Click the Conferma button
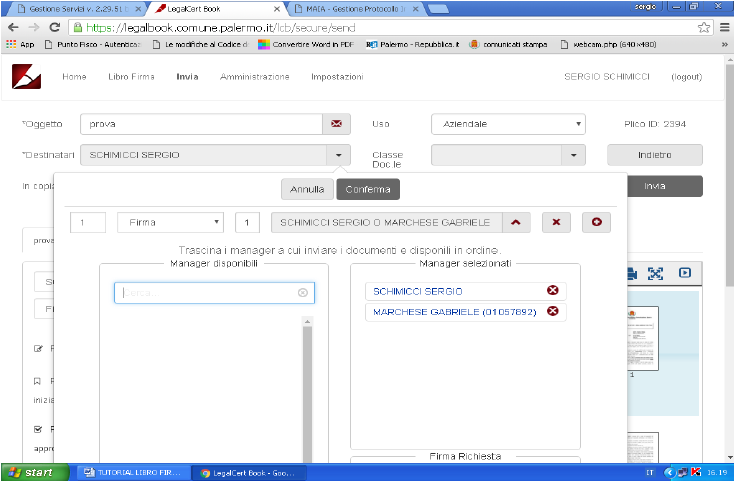This screenshot has height=481, width=734. click(x=368, y=189)
